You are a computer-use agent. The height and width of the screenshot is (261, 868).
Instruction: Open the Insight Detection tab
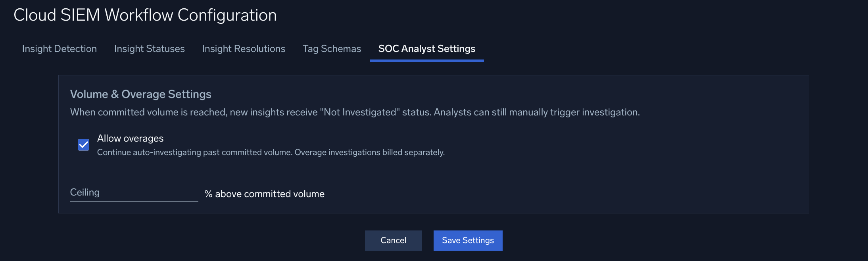coord(60,49)
